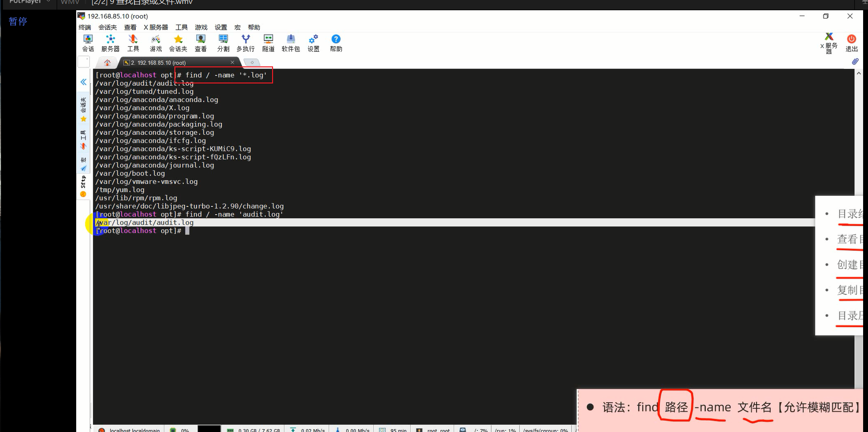The height and width of the screenshot is (432, 868).
Task: Click the /var/log/boot.log output line
Action: [x=130, y=173]
